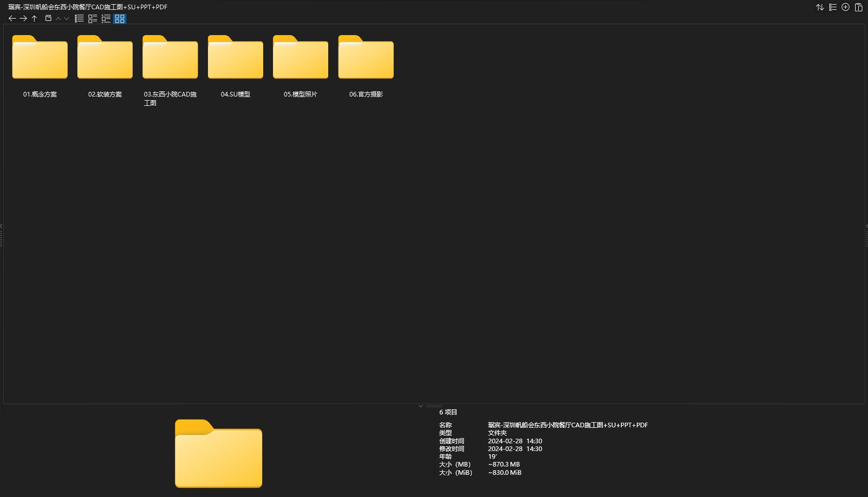Switch to the details list view

(x=92, y=19)
